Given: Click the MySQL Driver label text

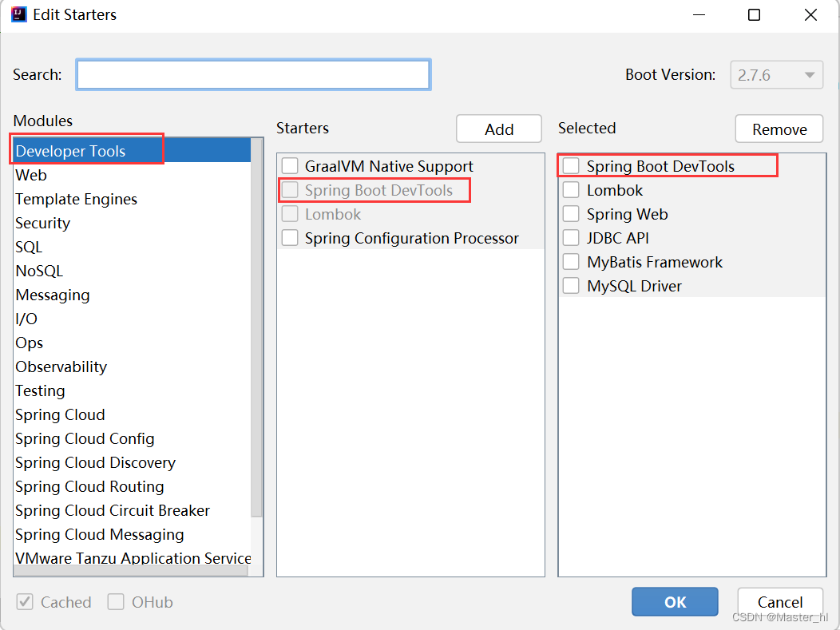Looking at the screenshot, I should pos(634,287).
